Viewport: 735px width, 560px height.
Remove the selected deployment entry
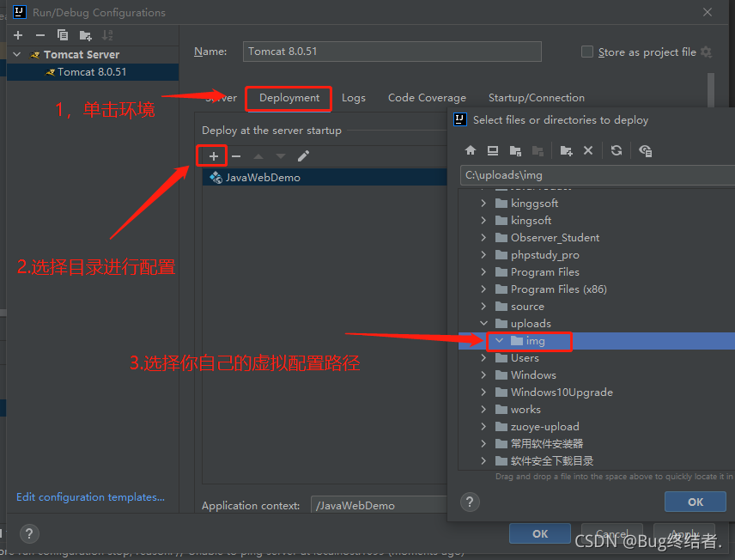click(x=236, y=156)
